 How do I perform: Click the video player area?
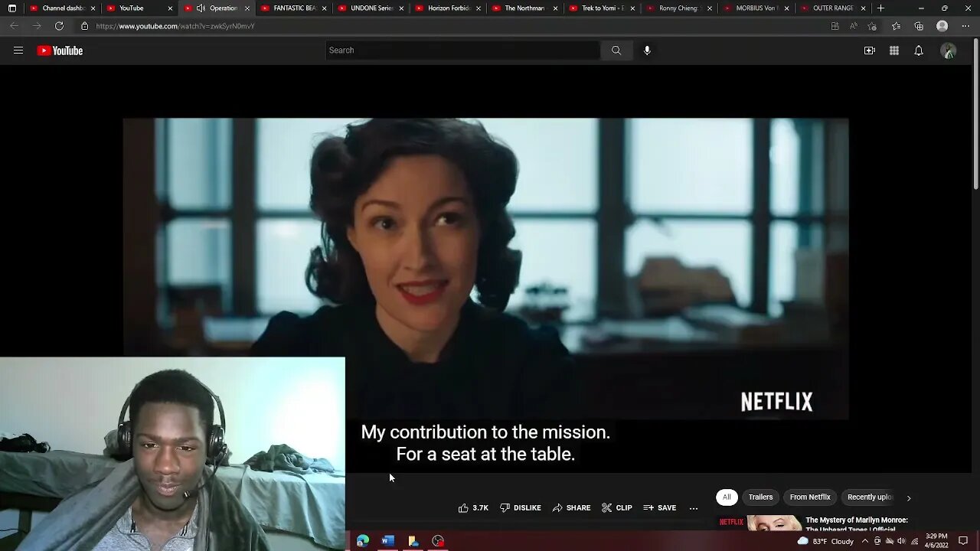485,268
